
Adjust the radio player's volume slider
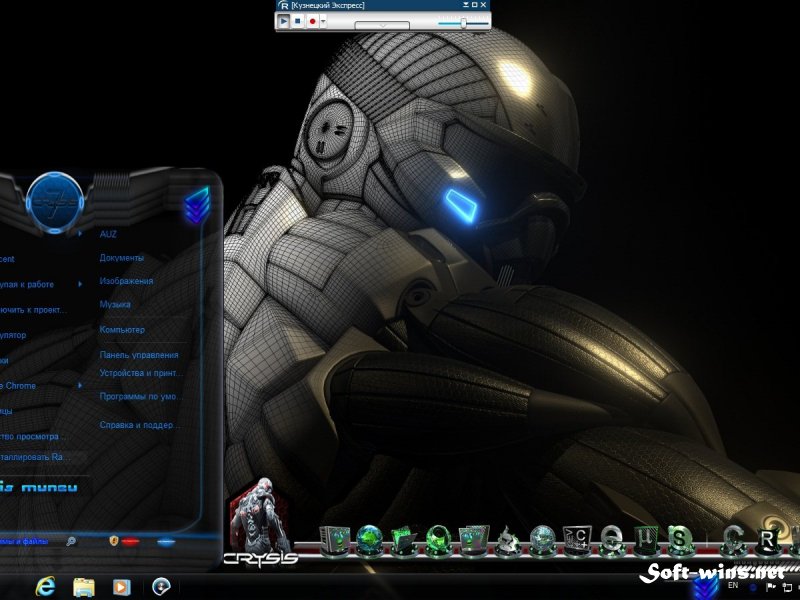pyautogui.click(x=463, y=23)
